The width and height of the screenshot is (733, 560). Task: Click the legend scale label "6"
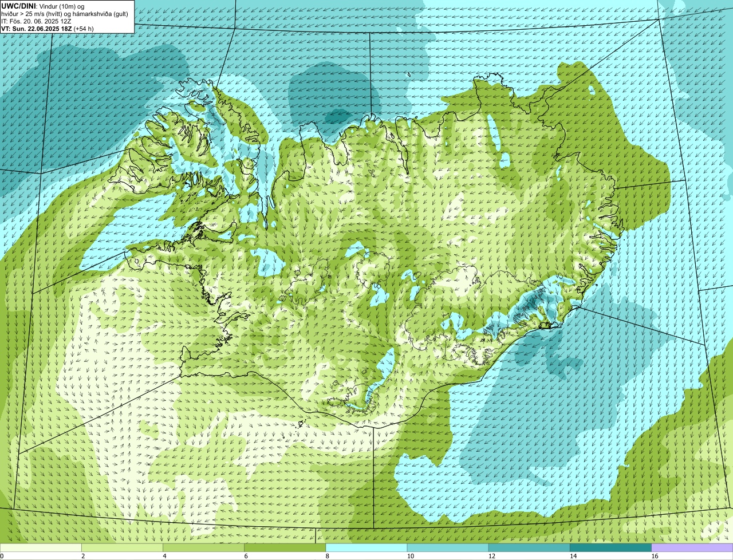coord(246,556)
